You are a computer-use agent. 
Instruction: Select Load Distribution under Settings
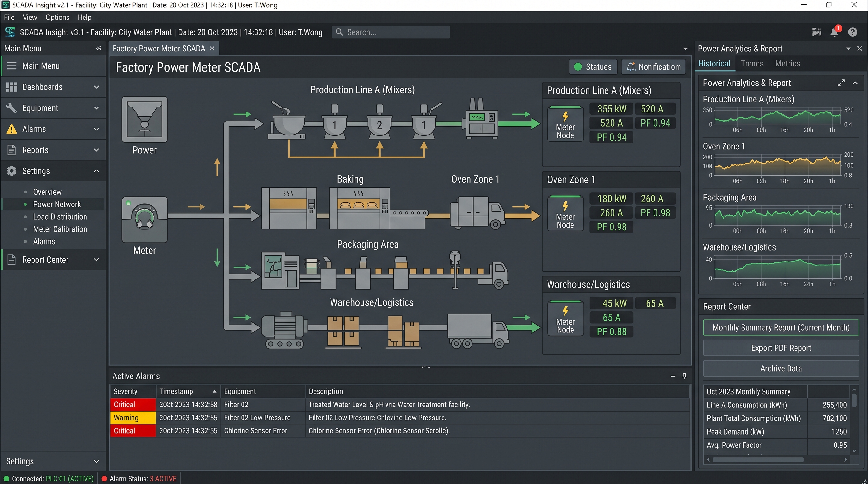click(60, 216)
